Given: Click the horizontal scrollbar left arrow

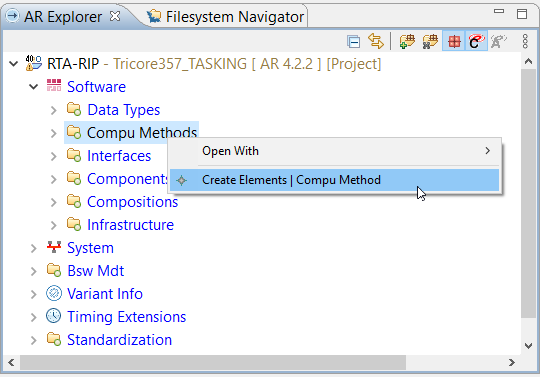Looking at the screenshot, I should (x=11, y=363).
